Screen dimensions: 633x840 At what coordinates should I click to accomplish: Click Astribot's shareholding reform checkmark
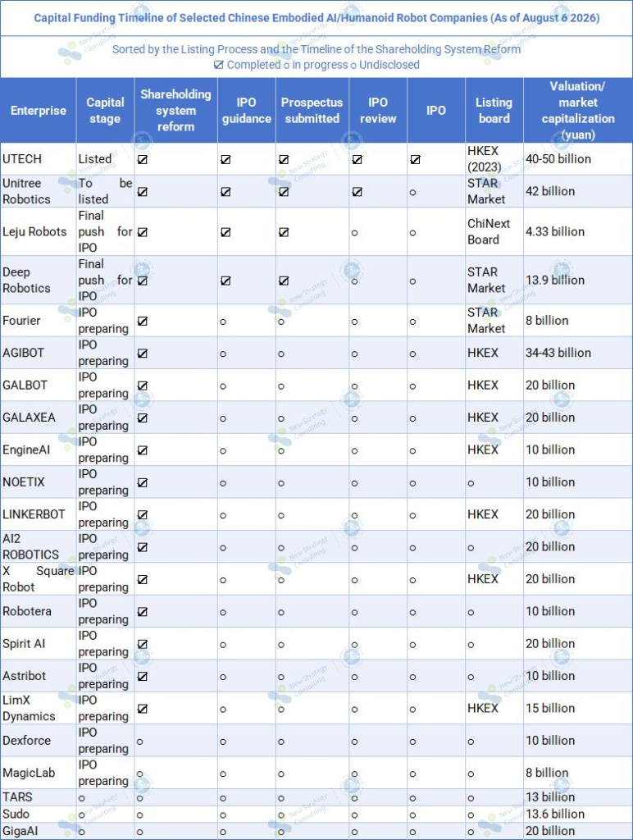(x=143, y=677)
